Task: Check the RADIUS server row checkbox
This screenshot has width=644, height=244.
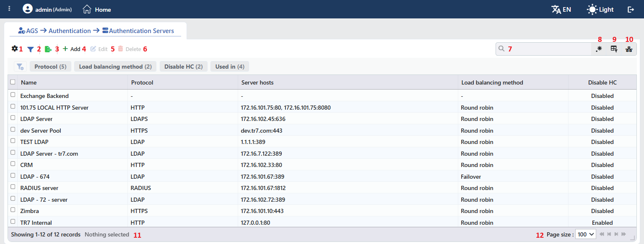Action: 13,187
